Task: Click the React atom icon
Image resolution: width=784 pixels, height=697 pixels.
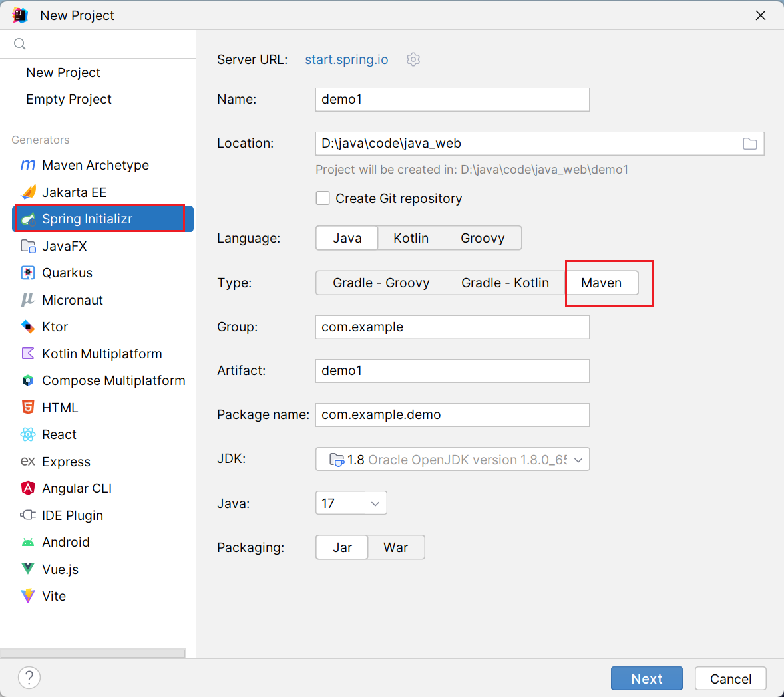Action: click(x=28, y=434)
